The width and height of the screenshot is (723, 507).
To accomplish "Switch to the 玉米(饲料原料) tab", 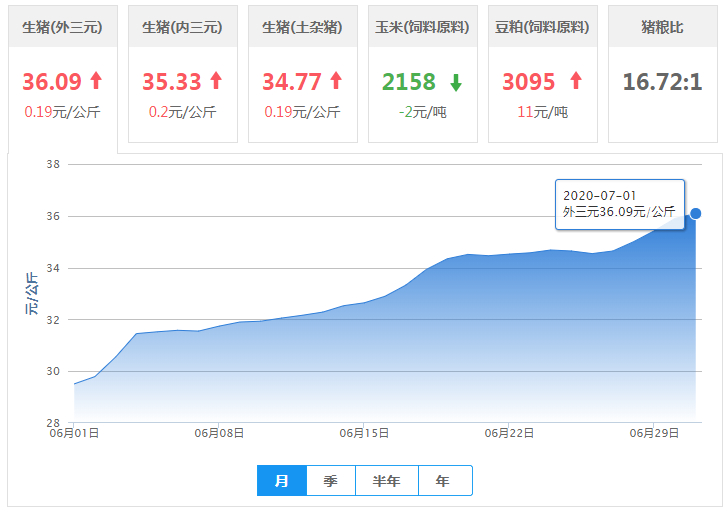I will point(423,27).
